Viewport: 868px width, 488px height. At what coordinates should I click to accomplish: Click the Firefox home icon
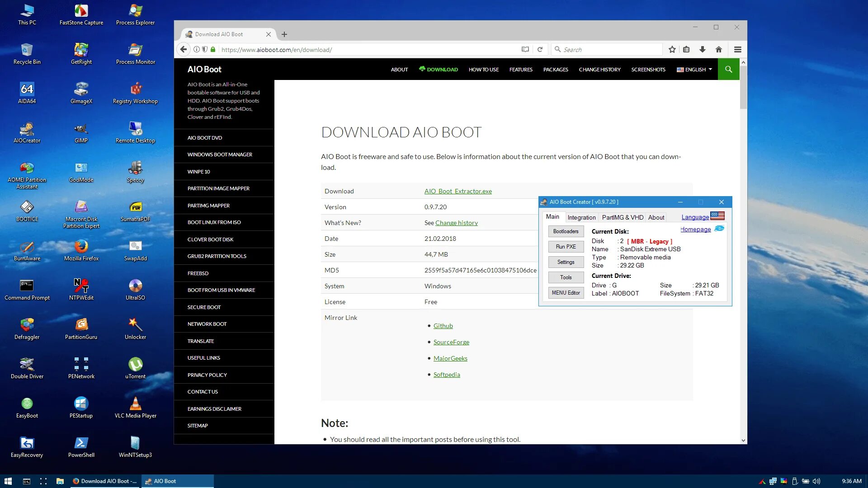(718, 50)
